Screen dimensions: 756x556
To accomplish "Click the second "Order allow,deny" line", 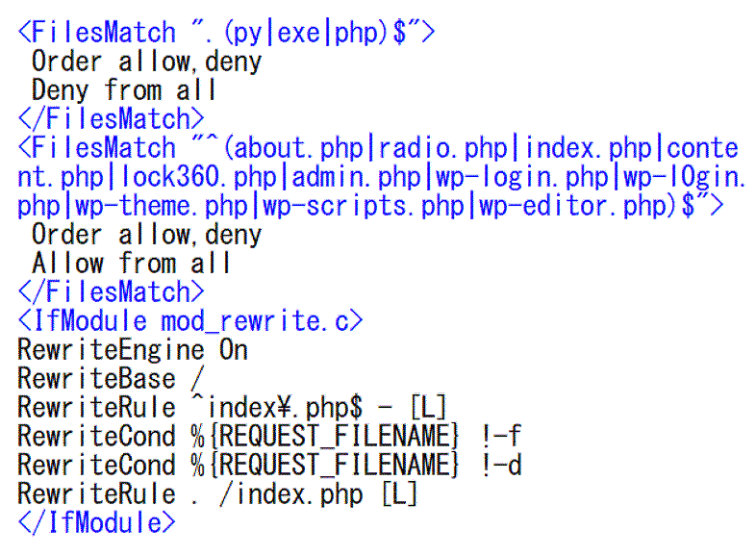I will 146,235.
